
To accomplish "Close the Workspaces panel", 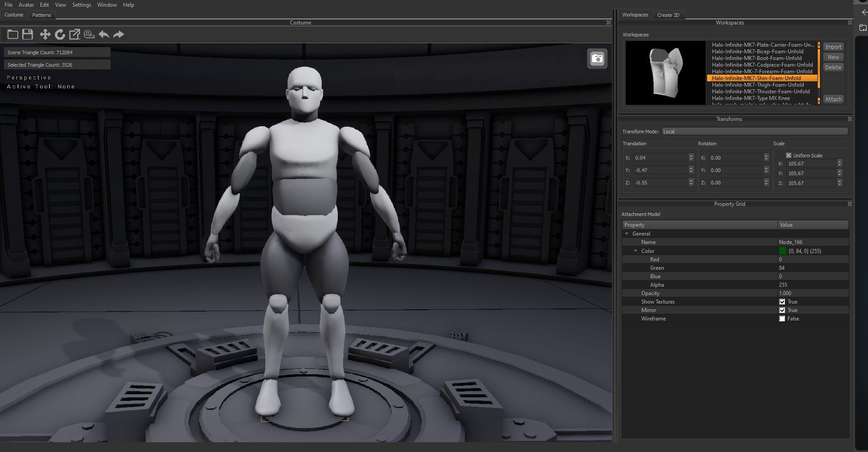I will coord(850,22).
